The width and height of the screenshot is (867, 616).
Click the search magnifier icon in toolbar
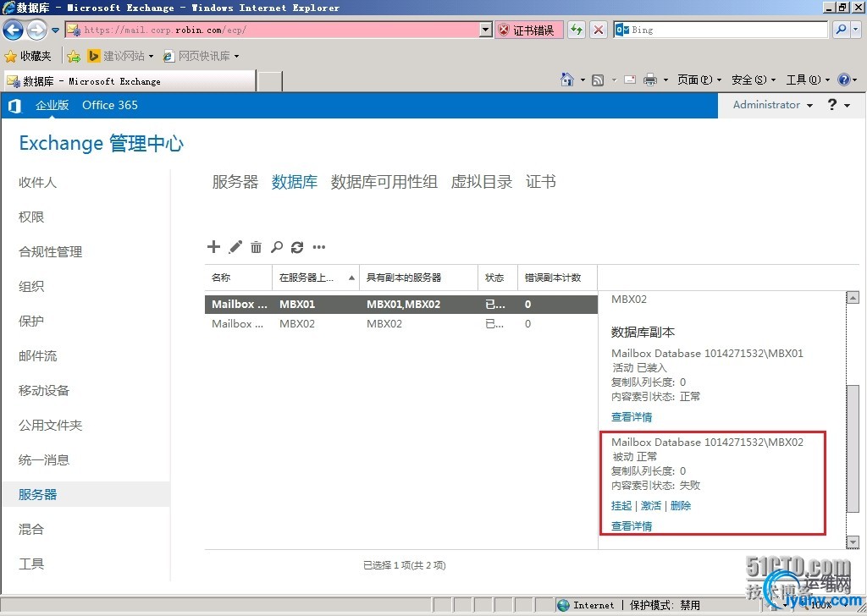pos(277,247)
